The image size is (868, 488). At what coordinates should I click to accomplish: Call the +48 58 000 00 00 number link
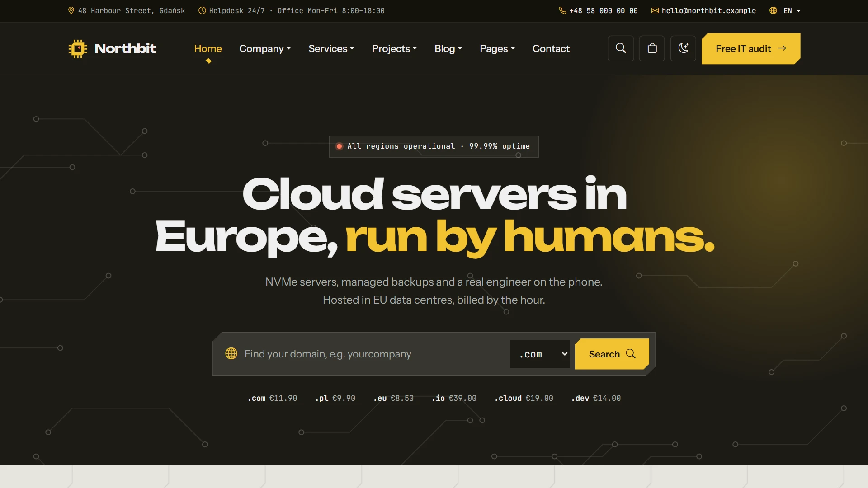coord(604,10)
